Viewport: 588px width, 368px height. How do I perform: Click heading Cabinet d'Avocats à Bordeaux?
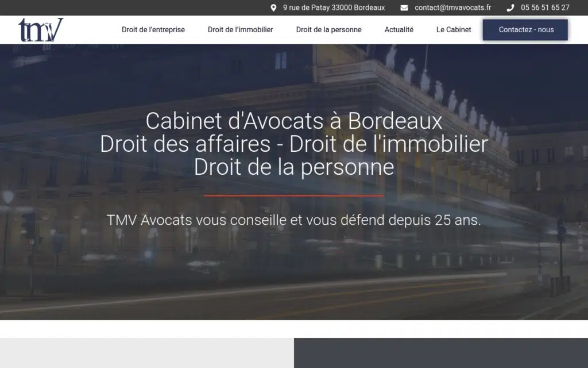(x=294, y=121)
